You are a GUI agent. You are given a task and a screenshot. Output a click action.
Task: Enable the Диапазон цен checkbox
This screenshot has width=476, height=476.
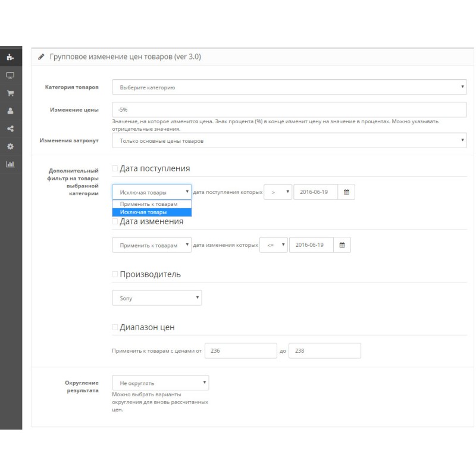pos(115,327)
